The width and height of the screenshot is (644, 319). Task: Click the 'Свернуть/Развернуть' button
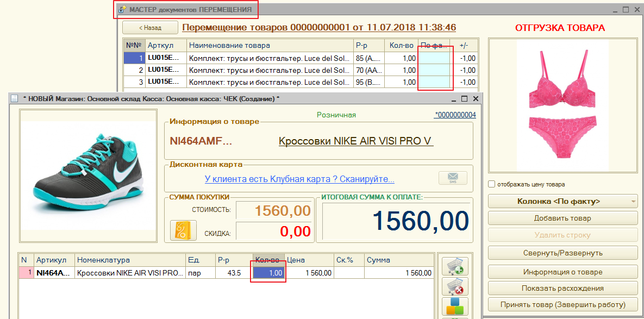562,253
